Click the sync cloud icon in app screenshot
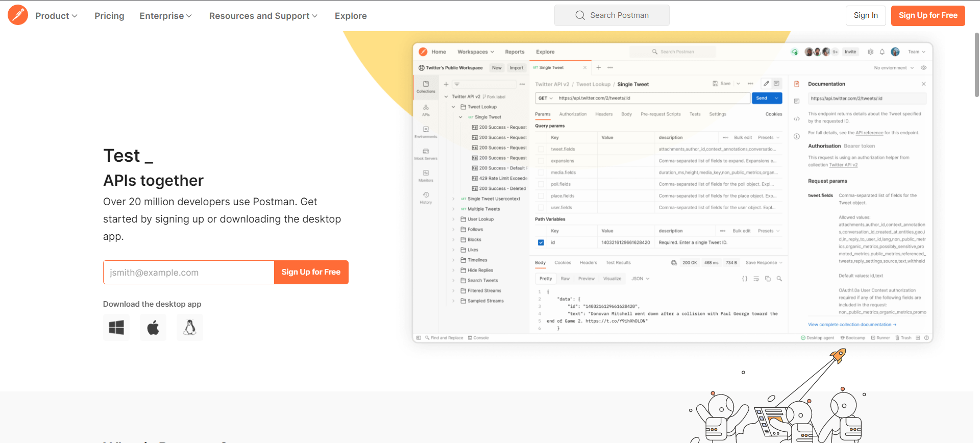 pos(794,52)
